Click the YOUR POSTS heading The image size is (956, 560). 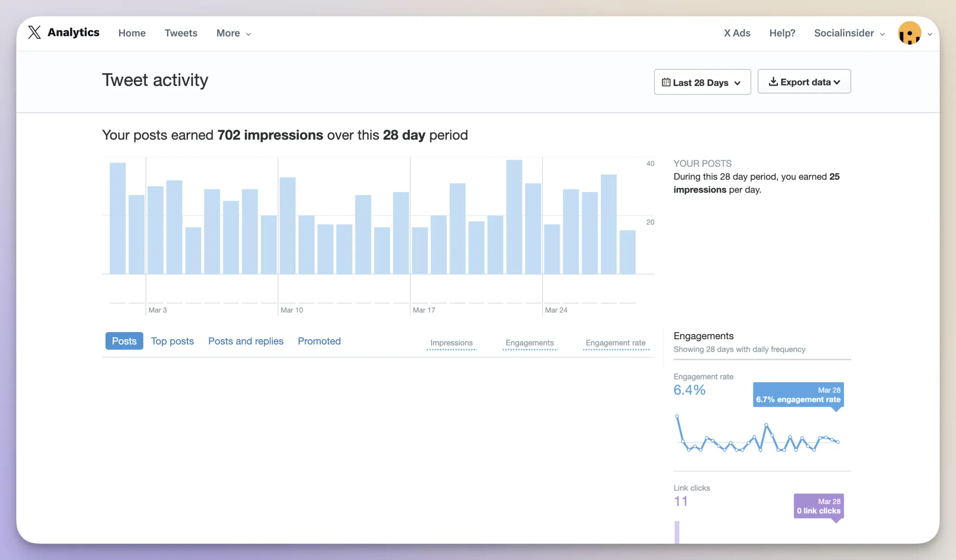pyautogui.click(x=702, y=163)
